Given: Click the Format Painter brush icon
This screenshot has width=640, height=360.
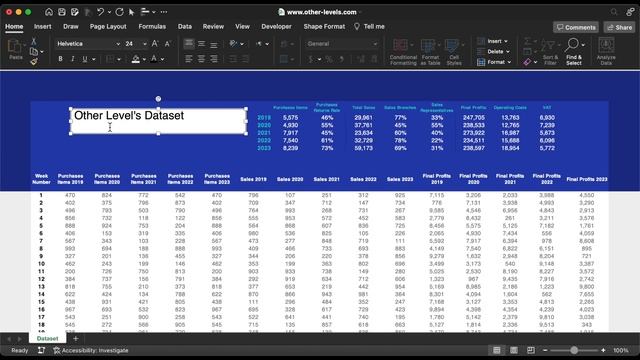Looking at the screenshot, I should point(34,61).
